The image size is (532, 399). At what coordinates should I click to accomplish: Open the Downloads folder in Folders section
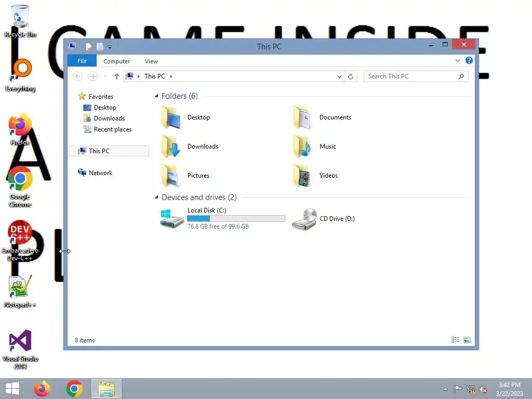171,146
